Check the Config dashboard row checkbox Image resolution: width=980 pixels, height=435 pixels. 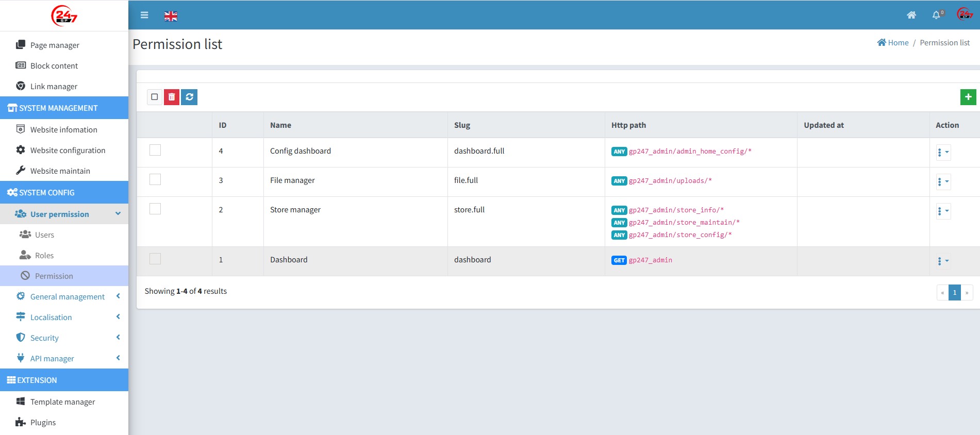pos(155,150)
